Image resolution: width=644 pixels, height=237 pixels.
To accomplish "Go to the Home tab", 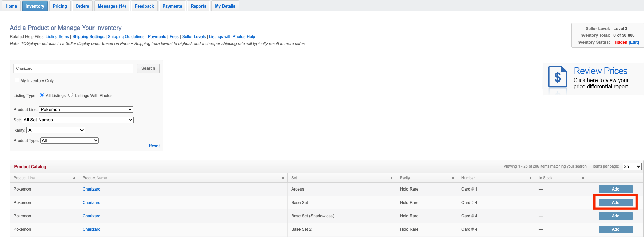I will pyautogui.click(x=11, y=6).
